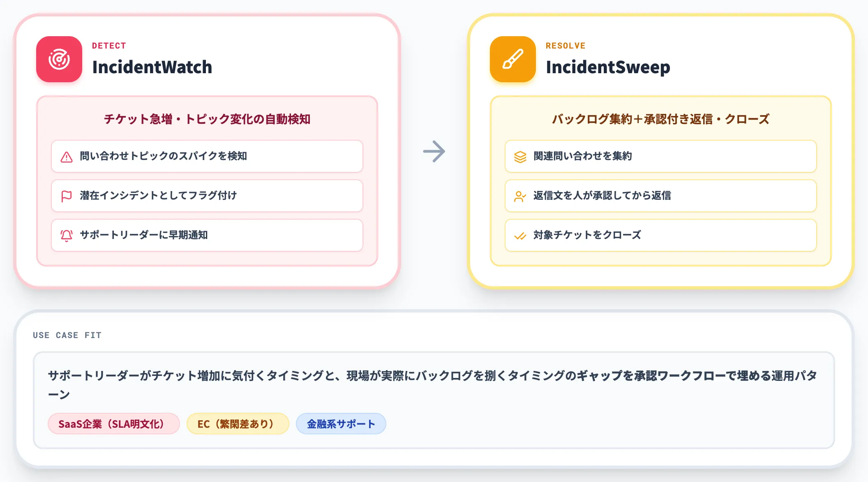The width and height of the screenshot is (868, 482).
Task: Open the row 潜在インシデントとしてフラグ付け
Action: pyautogui.click(x=207, y=196)
